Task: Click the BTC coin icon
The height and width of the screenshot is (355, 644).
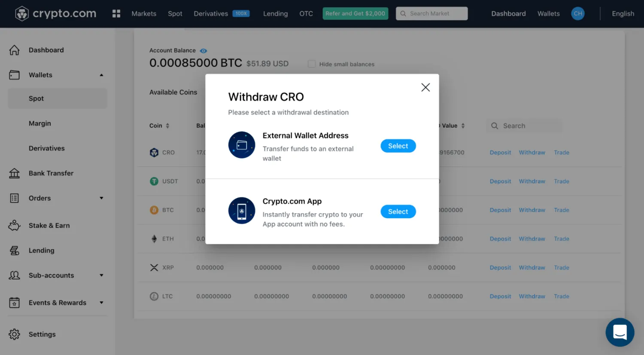Action: 154,210
